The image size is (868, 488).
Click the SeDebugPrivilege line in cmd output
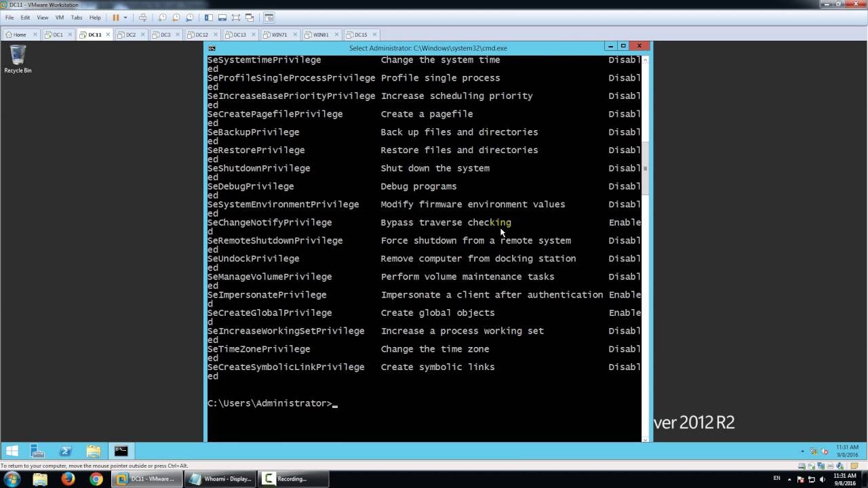[x=251, y=186]
